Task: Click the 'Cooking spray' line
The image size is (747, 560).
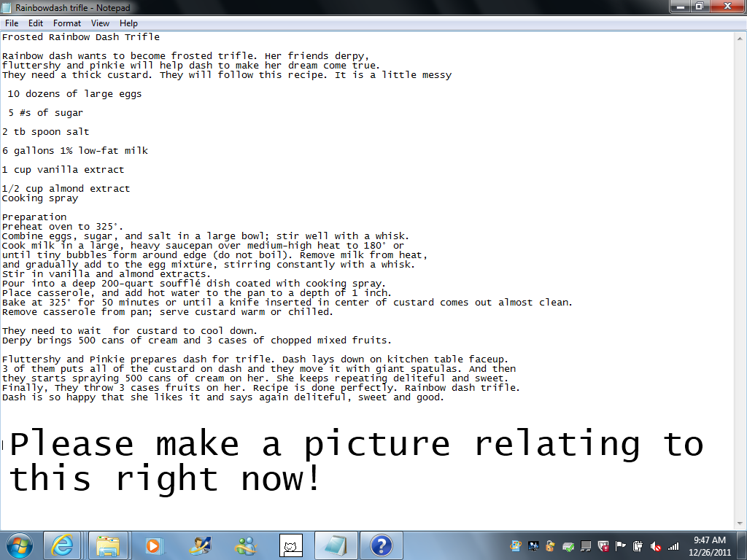Action: 40,198
